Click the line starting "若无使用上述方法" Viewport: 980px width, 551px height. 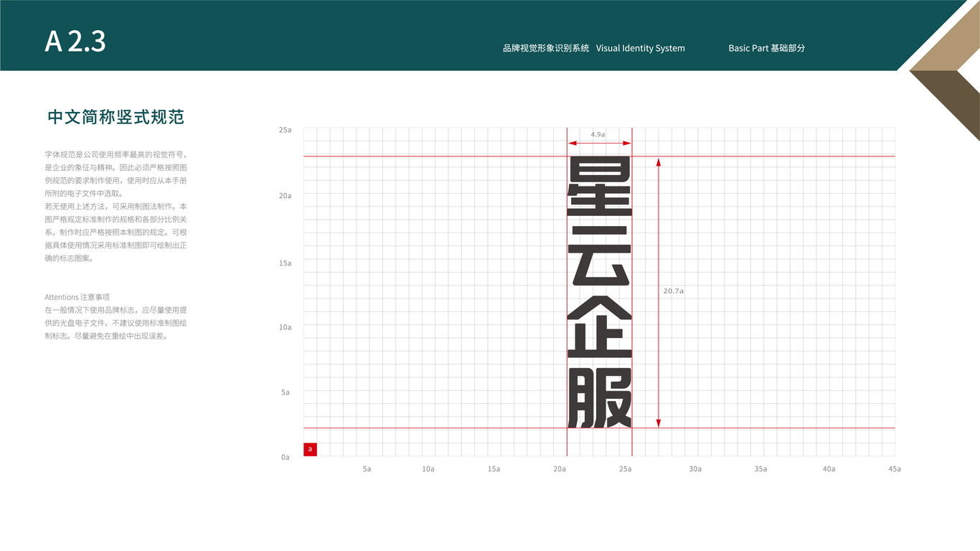116,207
